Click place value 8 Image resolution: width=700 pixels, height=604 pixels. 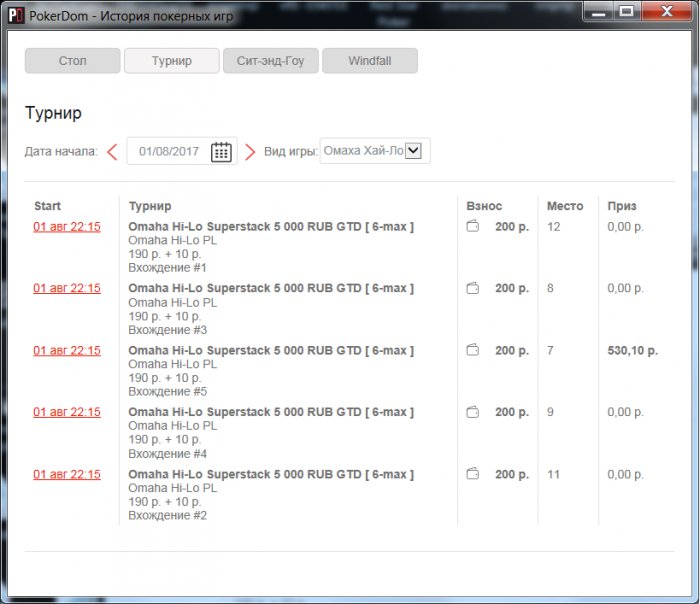(x=550, y=288)
